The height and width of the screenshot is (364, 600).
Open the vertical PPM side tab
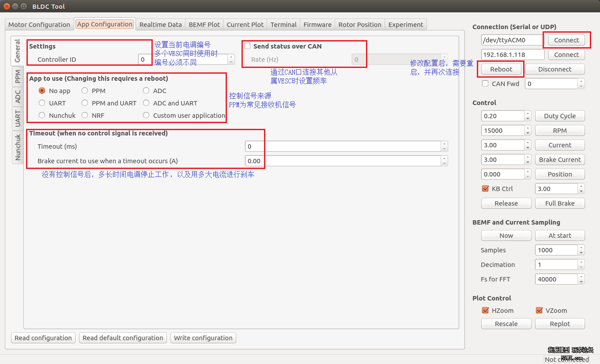tap(18, 76)
